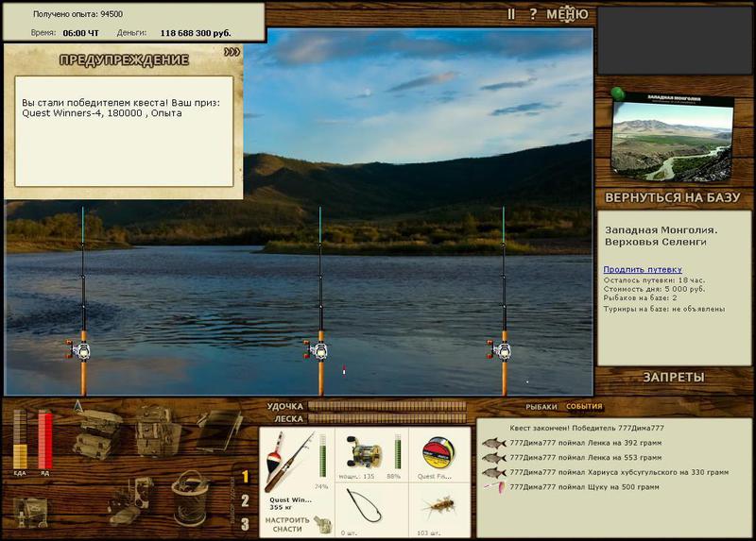Click the Western Mongolia location photo

672,138
